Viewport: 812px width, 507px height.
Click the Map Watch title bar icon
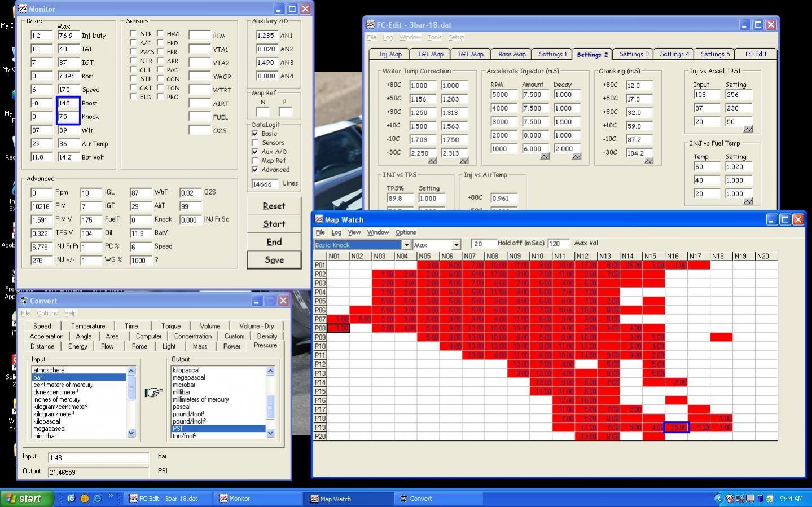click(319, 219)
